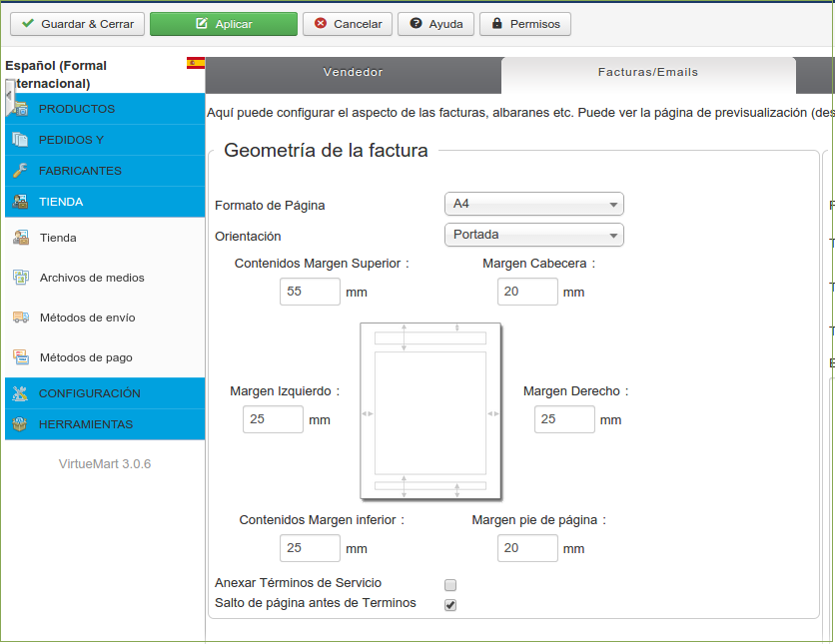
Task: Click the Tienda submenu shop icon
Action: click(x=21, y=238)
